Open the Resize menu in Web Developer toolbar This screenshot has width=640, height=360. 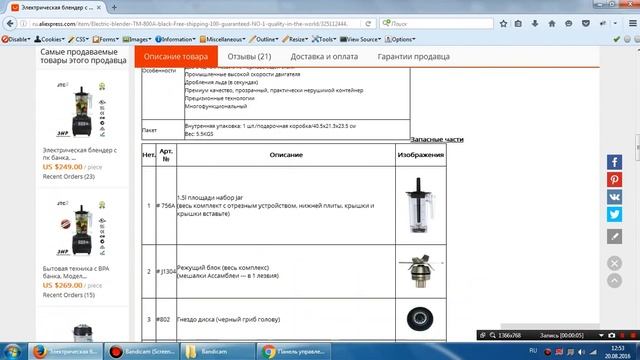[295, 39]
